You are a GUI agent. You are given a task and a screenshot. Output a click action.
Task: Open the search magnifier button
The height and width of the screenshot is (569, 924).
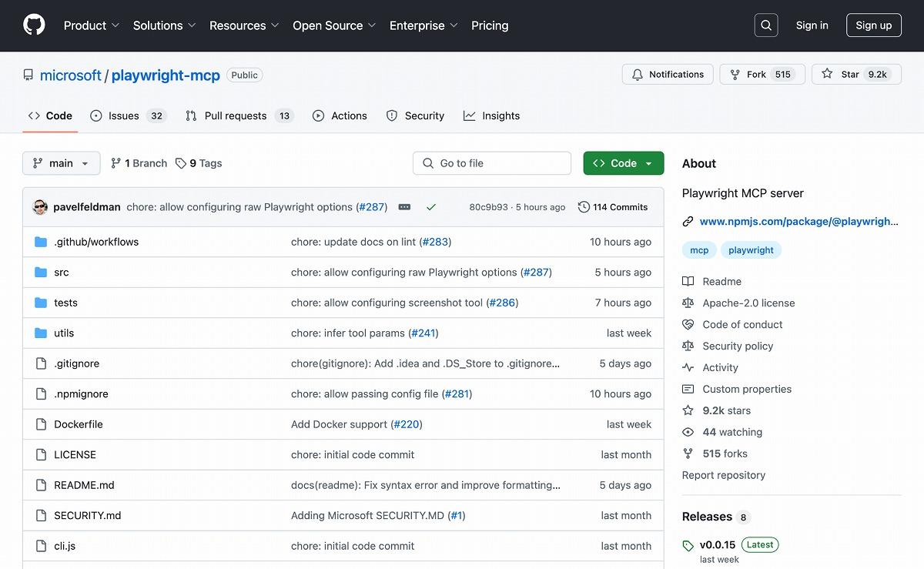pos(766,25)
